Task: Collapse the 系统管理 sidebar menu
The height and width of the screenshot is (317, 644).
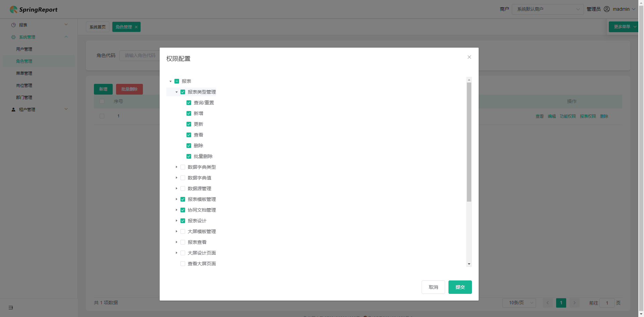Action: click(x=39, y=37)
